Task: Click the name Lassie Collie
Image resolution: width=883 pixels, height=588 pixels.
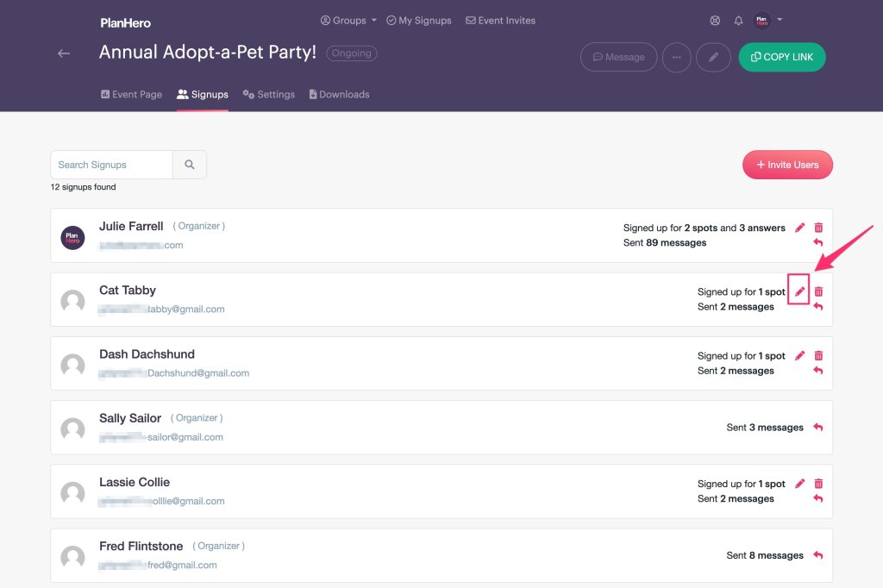Action: (x=134, y=482)
